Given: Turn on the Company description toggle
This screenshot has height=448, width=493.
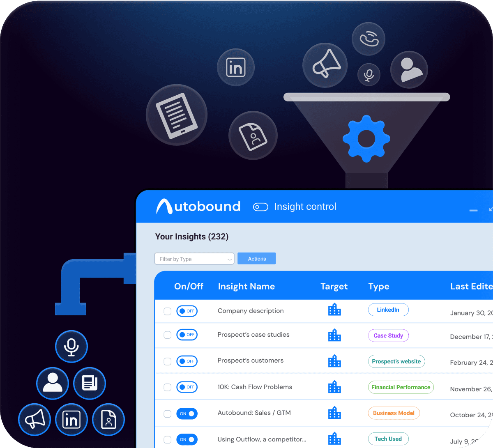Looking at the screenshot, I should (x=187, y=311).
